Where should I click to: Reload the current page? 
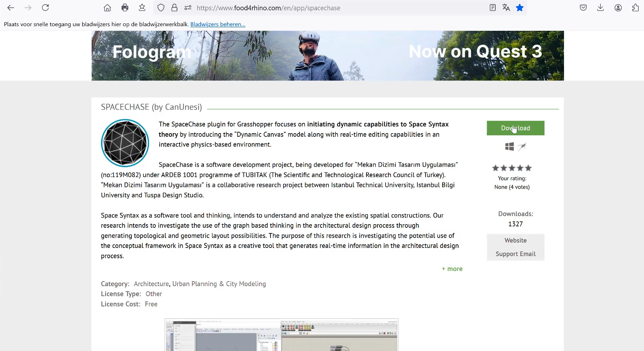tap(45, 8)
